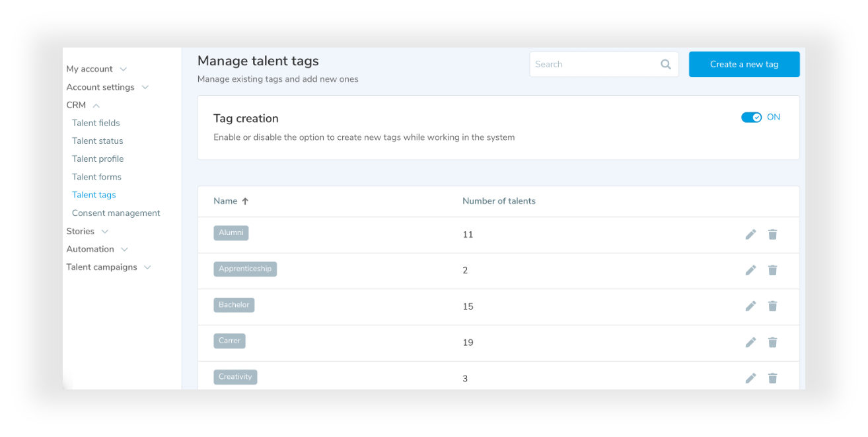Click into the Search input field

(593, 65)
